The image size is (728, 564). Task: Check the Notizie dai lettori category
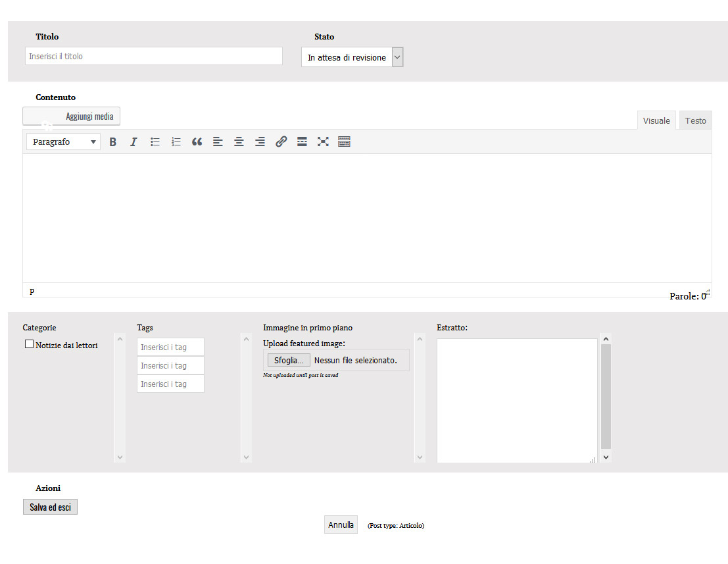coord(29,344)
